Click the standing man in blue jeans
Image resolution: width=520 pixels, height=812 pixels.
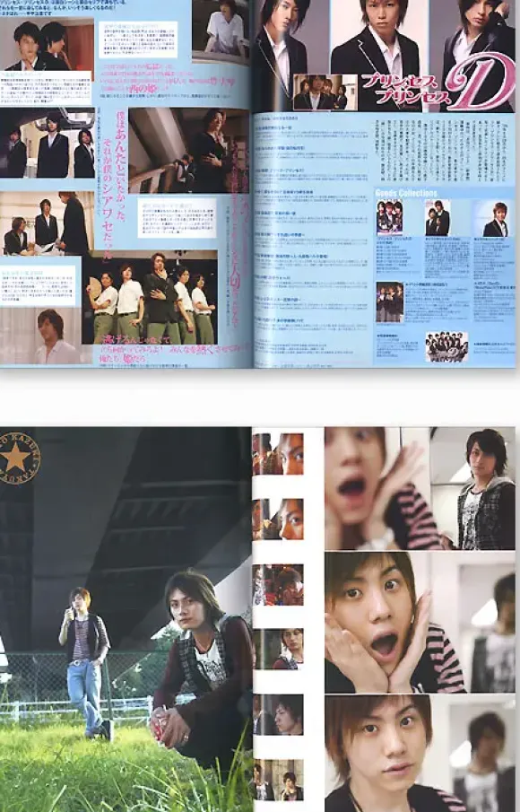point(86,663)
